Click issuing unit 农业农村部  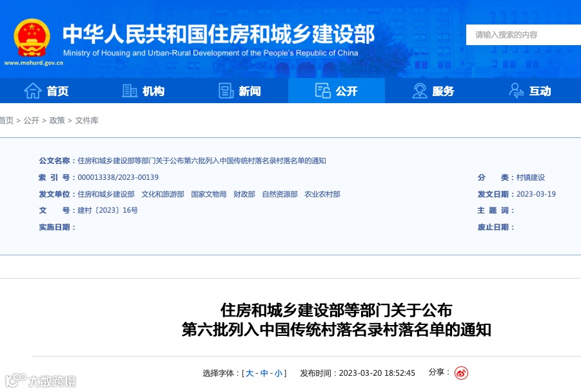tap(322, 194)
